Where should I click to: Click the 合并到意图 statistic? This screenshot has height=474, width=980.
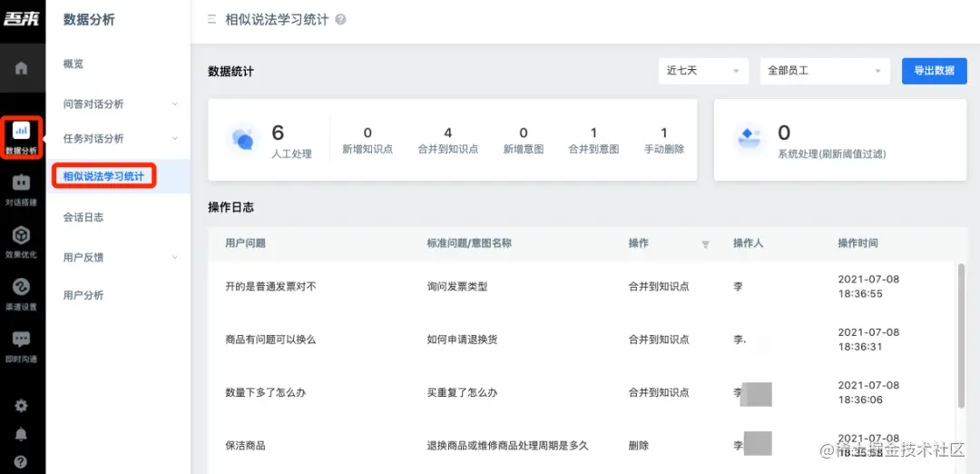593,141
